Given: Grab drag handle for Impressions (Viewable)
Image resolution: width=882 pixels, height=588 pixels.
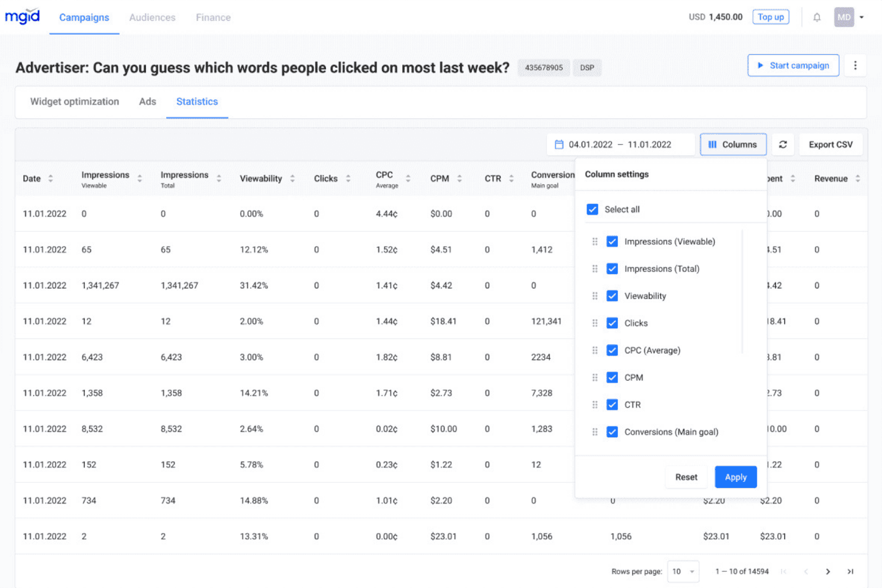Looking at the screenshot, I should pos(595,241).
